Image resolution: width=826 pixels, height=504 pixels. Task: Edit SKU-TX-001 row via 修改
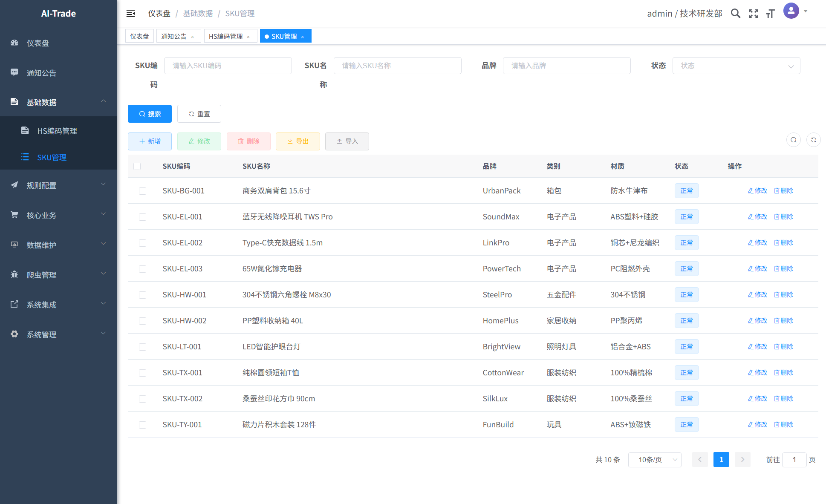[x=758, y=372]
